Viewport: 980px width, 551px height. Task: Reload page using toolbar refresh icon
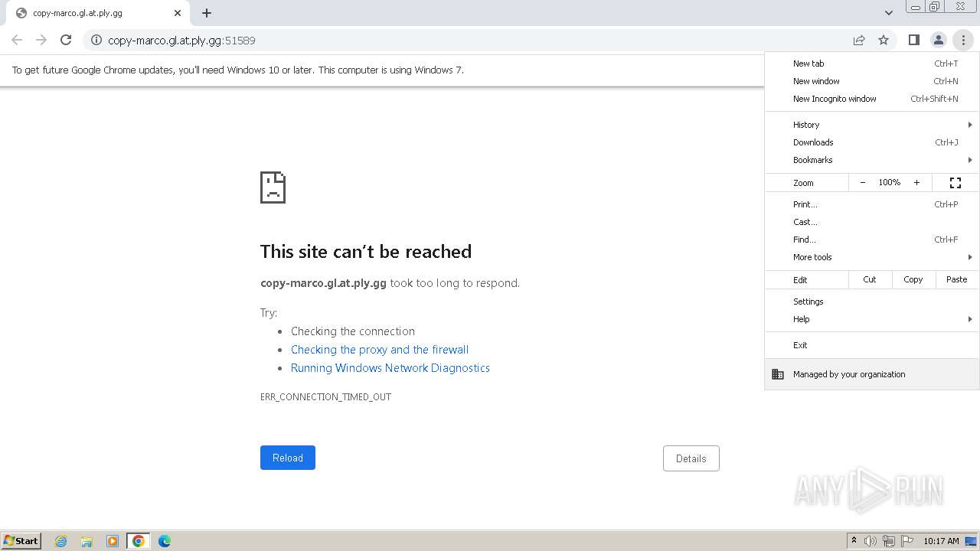[66, 40]
